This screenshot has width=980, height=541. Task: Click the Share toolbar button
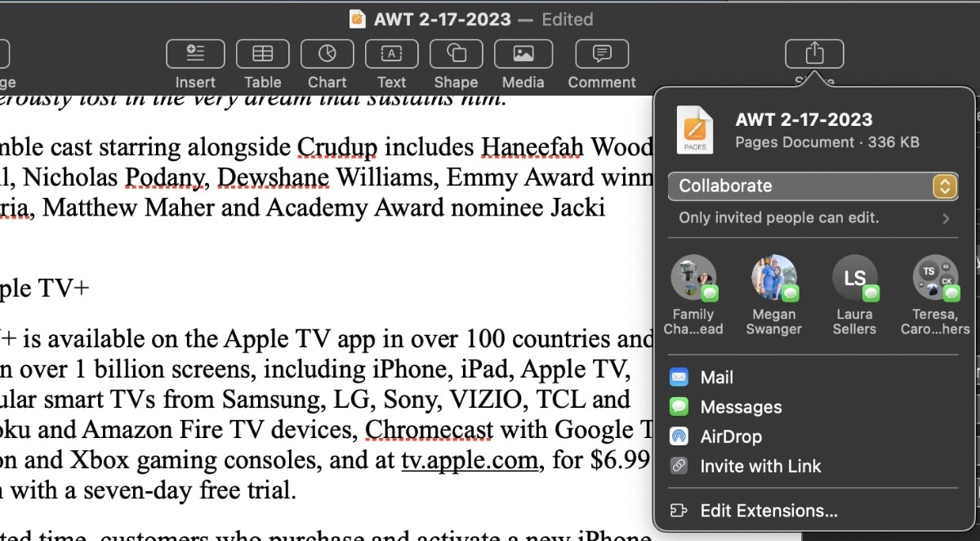814,54
